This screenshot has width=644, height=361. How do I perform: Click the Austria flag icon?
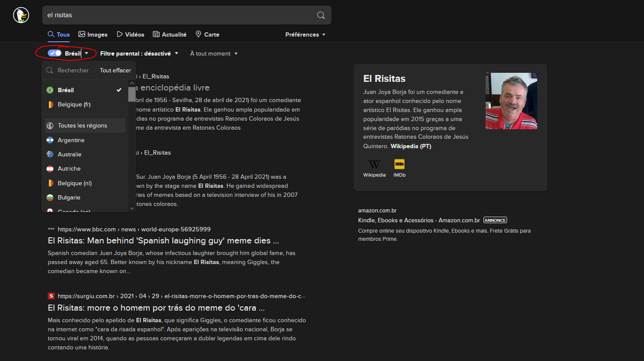pos(50,168)
